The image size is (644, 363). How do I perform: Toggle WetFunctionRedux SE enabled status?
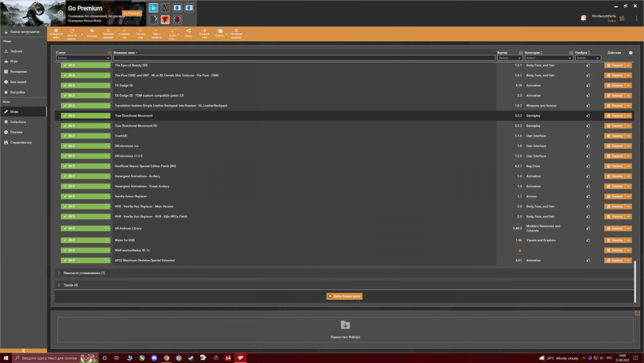pyautogui.click(x=83, y=250)
